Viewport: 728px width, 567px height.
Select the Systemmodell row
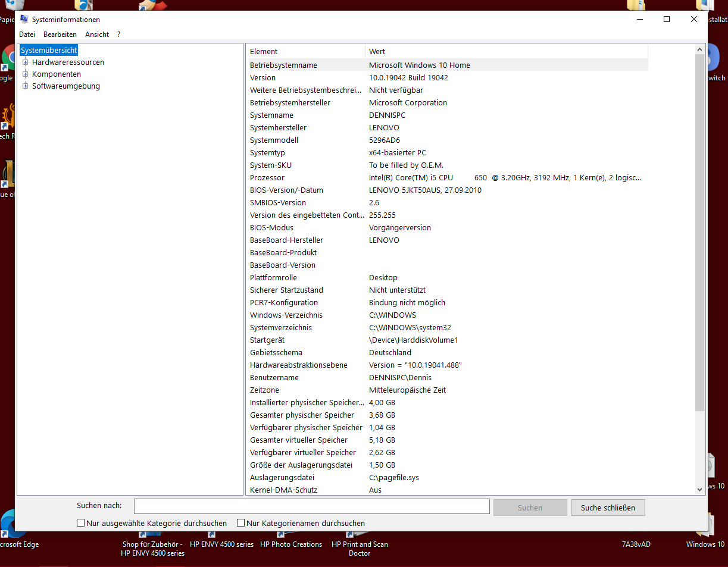pyautogui.click(x=448, y=140)
